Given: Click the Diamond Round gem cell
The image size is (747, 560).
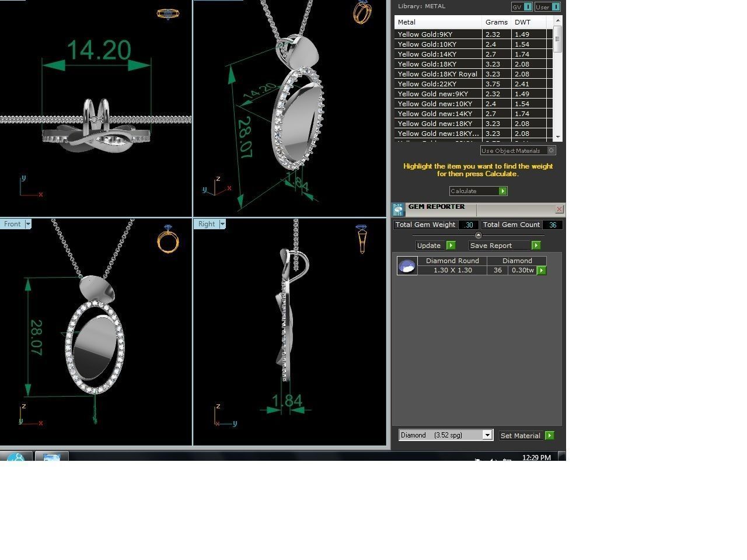Looking at the screenshot, I should click(452, 261).
